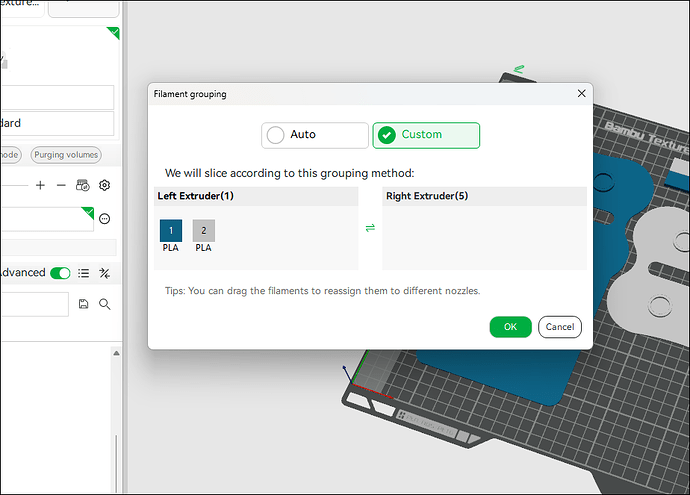Click the filament preset field with green corner

[47, 219]
